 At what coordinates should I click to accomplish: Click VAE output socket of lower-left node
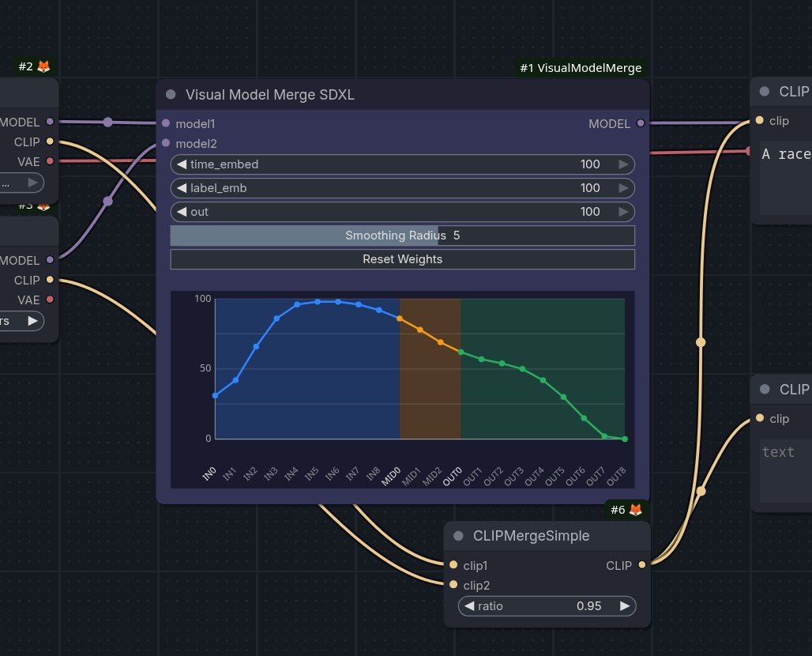pyautogui.click(x=50, y=300)
